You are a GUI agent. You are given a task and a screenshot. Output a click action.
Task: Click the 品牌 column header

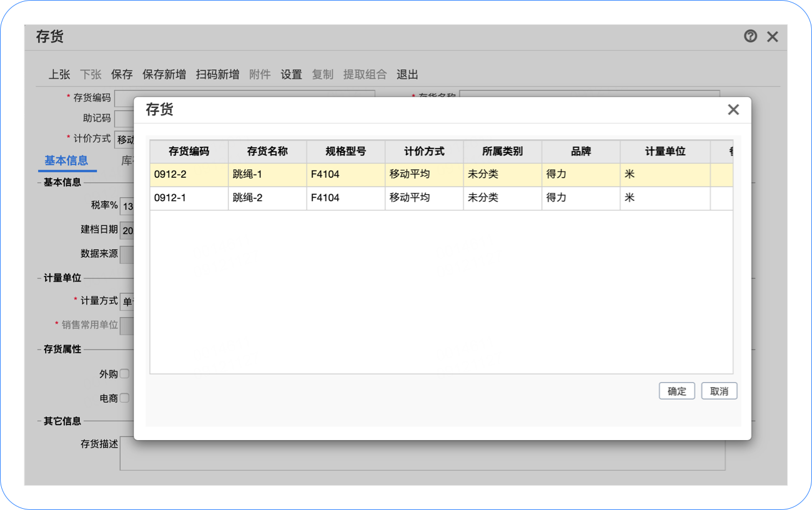[580, 152]
